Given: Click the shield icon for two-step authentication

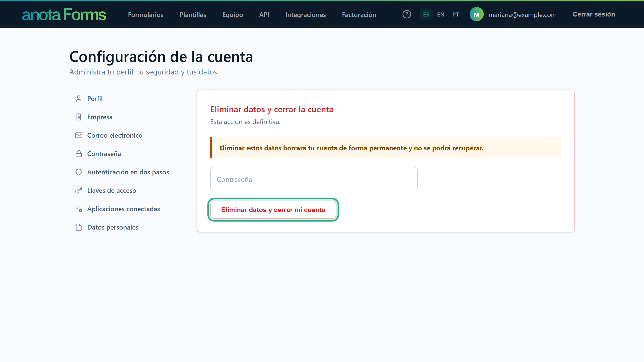Looking at the screenshot, I should (79, 172).
